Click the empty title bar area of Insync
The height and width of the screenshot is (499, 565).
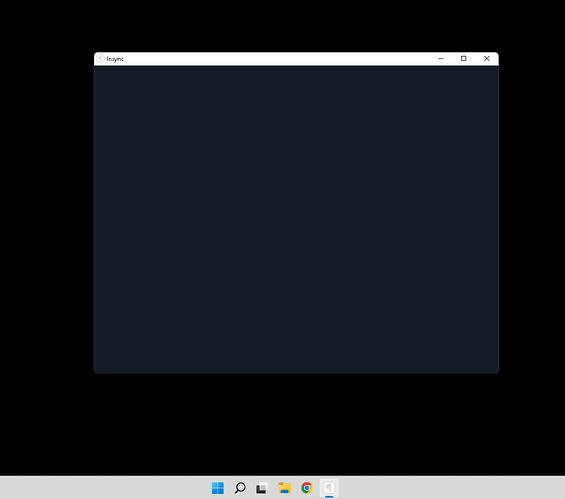tap(277, 59)
